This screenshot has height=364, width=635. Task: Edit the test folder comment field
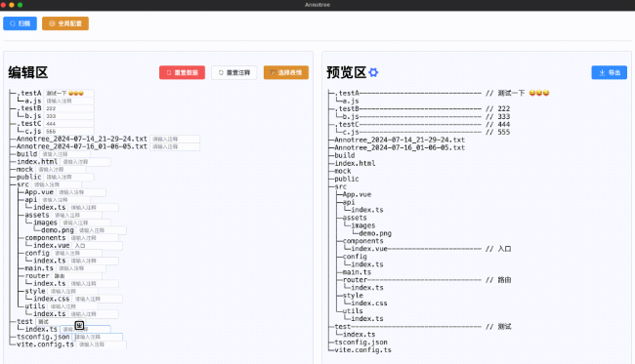[x=61, y=322]
